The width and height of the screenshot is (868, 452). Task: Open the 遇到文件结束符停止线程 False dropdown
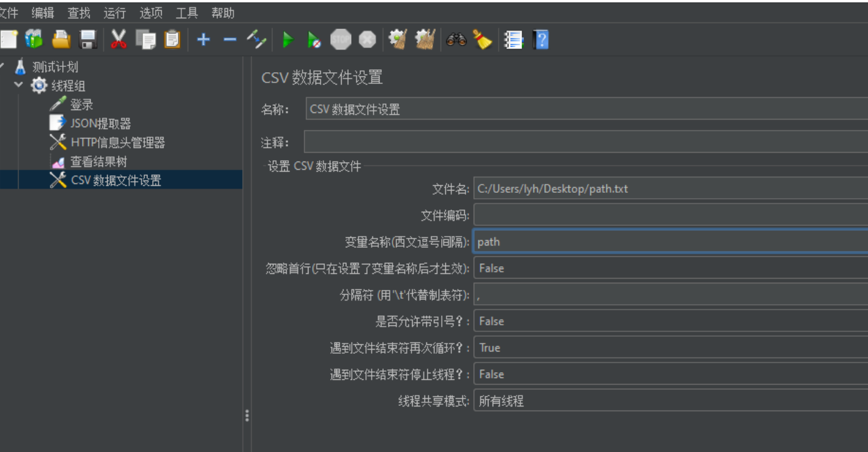point(670,374)
